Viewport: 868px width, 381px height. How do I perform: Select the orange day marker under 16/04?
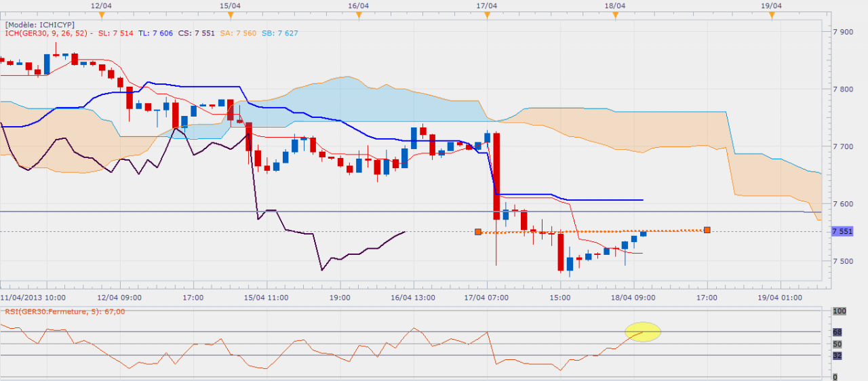[x=358, y=15]
